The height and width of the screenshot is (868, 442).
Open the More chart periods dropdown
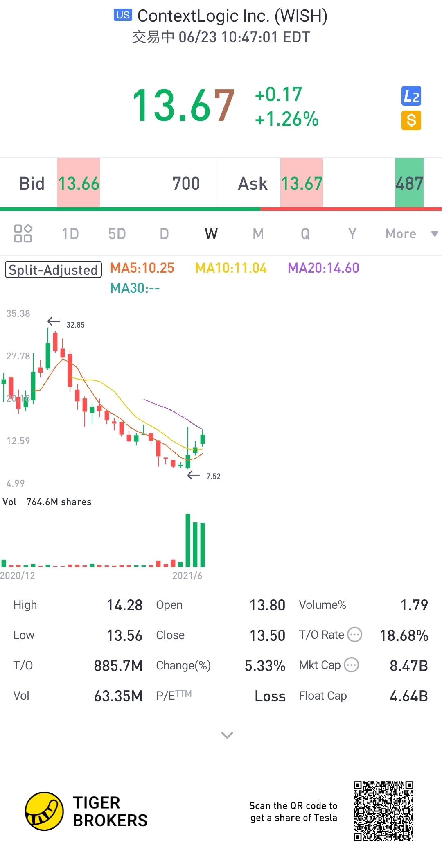click(x=412, y=234)
